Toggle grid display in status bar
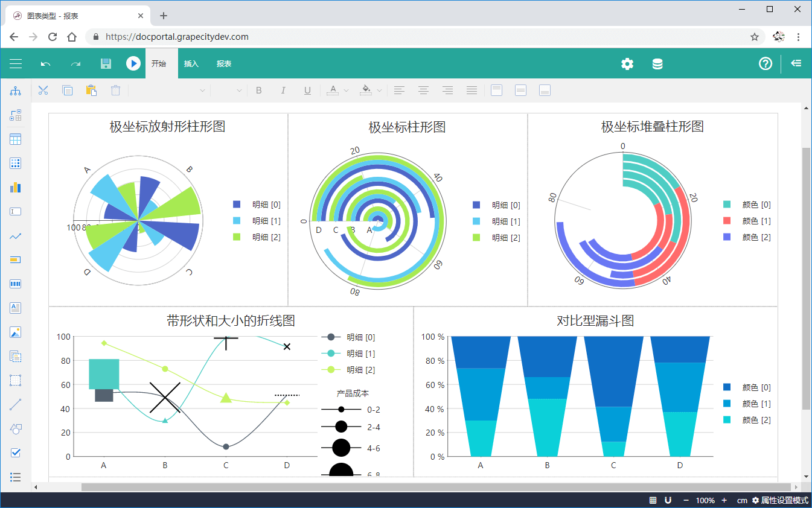 coord(653,500)
